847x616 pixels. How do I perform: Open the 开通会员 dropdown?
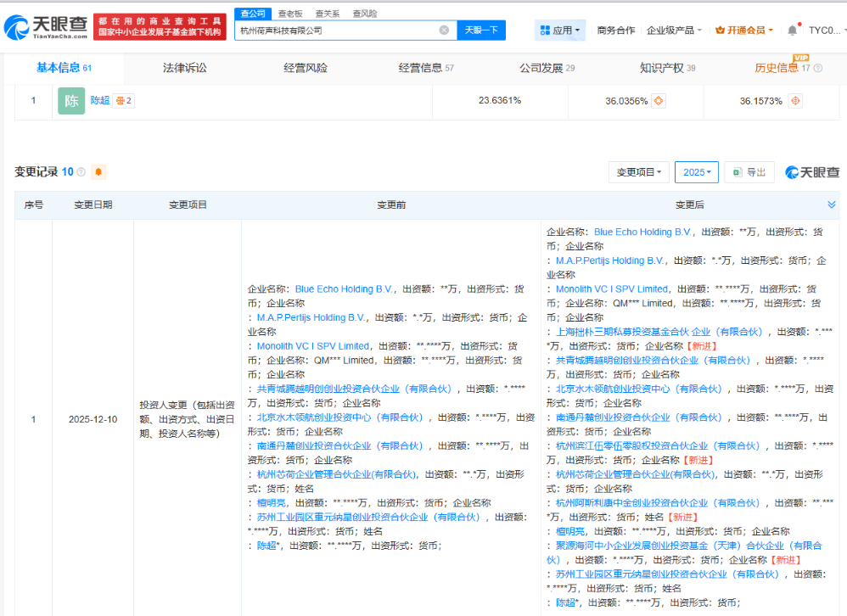point(744,31)
